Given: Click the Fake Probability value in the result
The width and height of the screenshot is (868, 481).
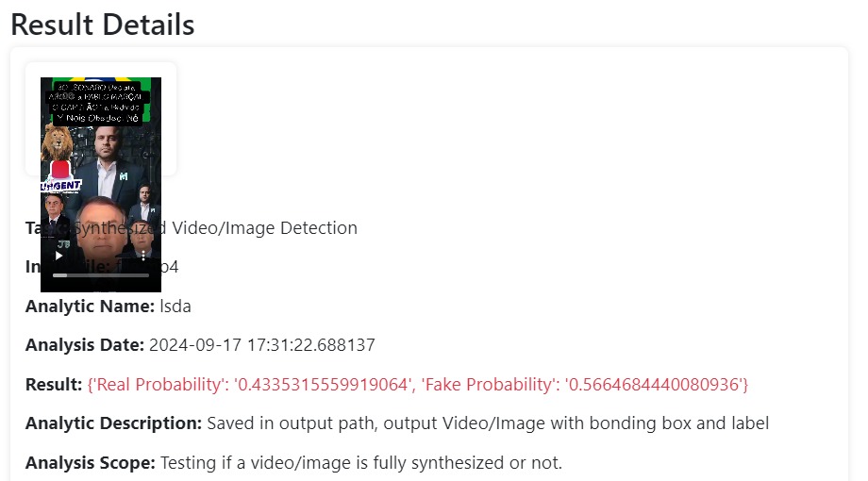Looking at the screenshot, I should click(x=654, y=384).
